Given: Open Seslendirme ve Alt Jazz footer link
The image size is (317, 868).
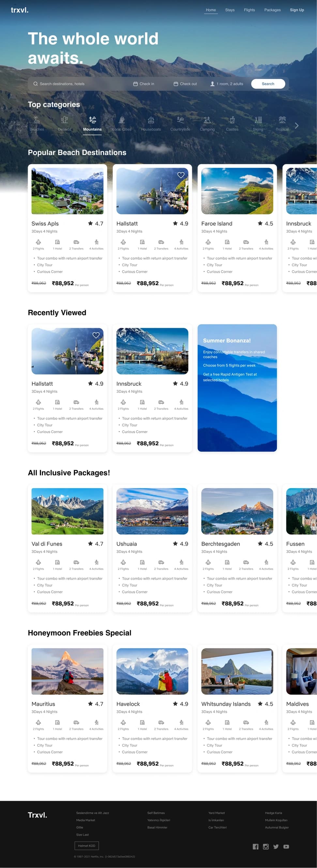Looking at the screenshot, I should [x=93, y=813].
